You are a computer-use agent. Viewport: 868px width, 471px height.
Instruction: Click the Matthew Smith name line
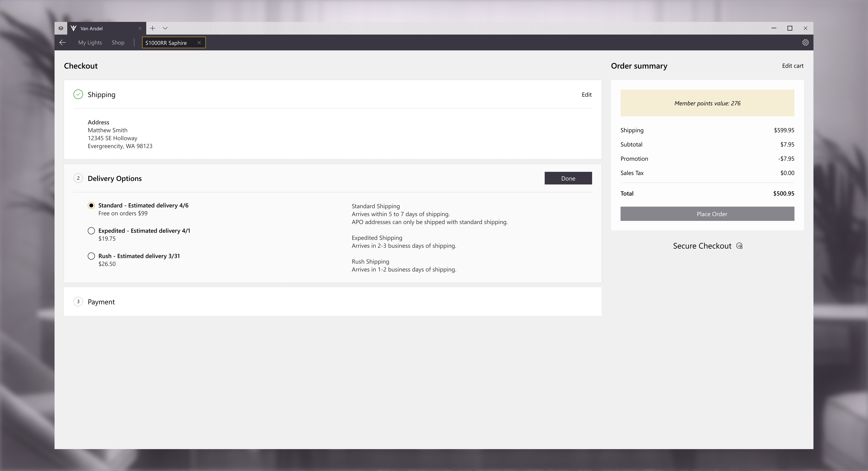108,130
